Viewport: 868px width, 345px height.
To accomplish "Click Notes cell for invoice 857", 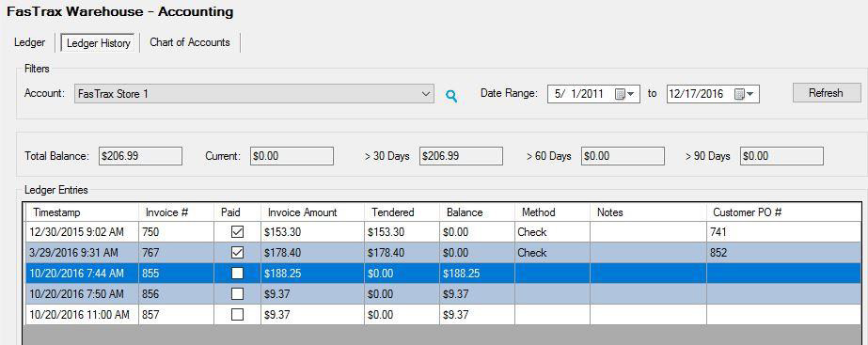I will coord(648,315).
